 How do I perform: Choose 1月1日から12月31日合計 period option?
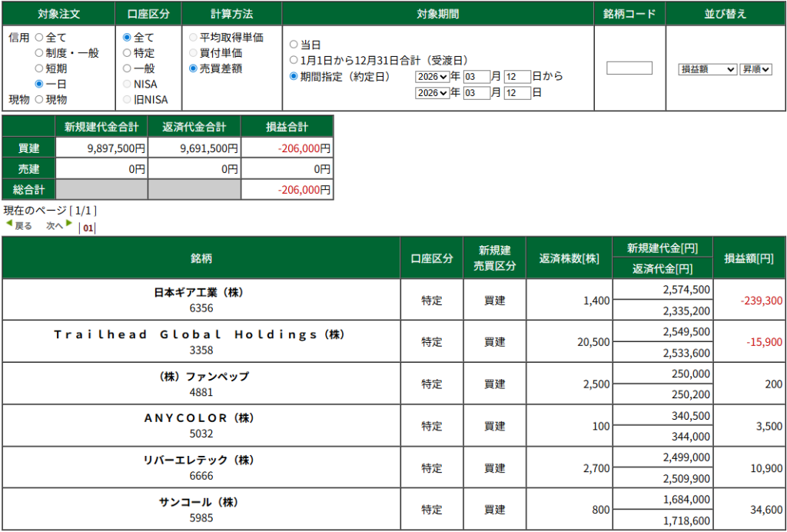point(294,60)
